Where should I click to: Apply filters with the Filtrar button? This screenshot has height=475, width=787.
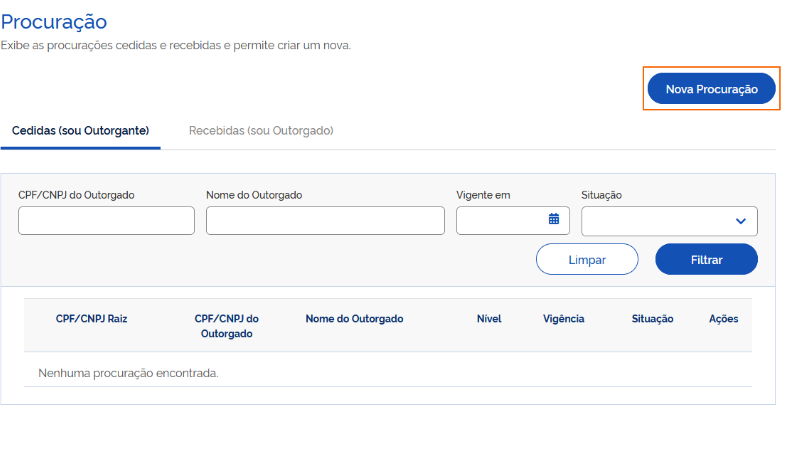706,260
